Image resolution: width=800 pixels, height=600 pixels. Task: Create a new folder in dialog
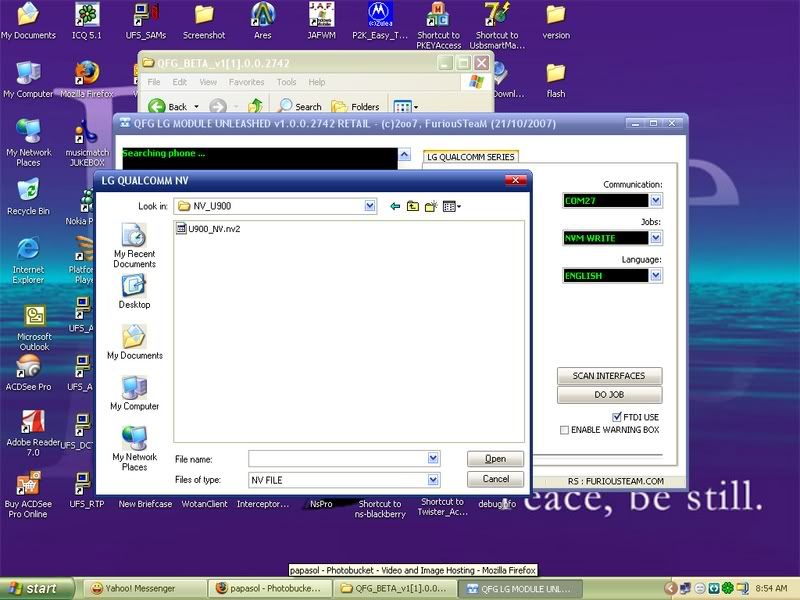click(x=431, y=206)
